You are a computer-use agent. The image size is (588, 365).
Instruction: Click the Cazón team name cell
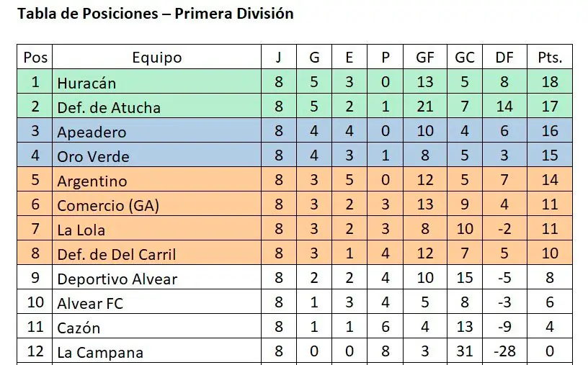point(79,328)
